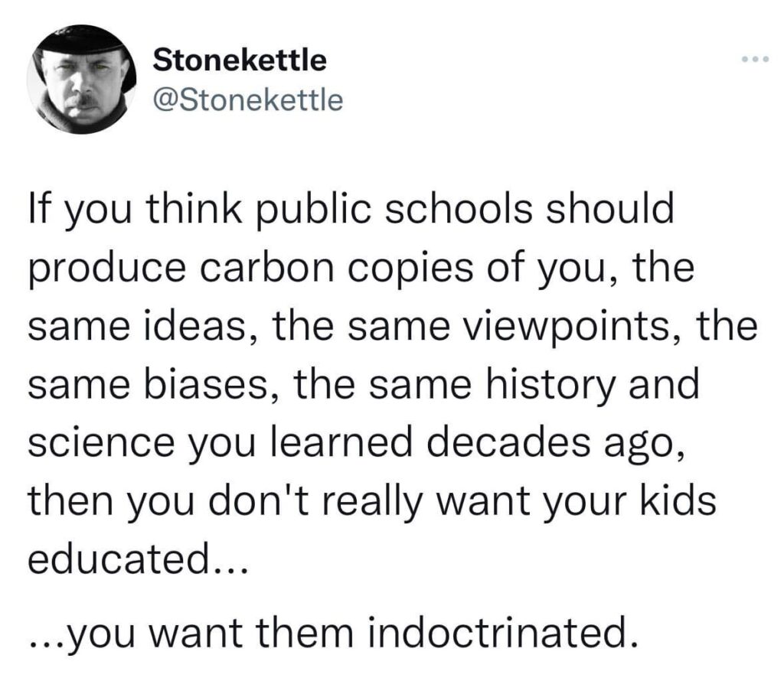This screenshot has width=784, height=691.
Task: Open the bold Stonekettle display name
Action: tap(239, 60)
